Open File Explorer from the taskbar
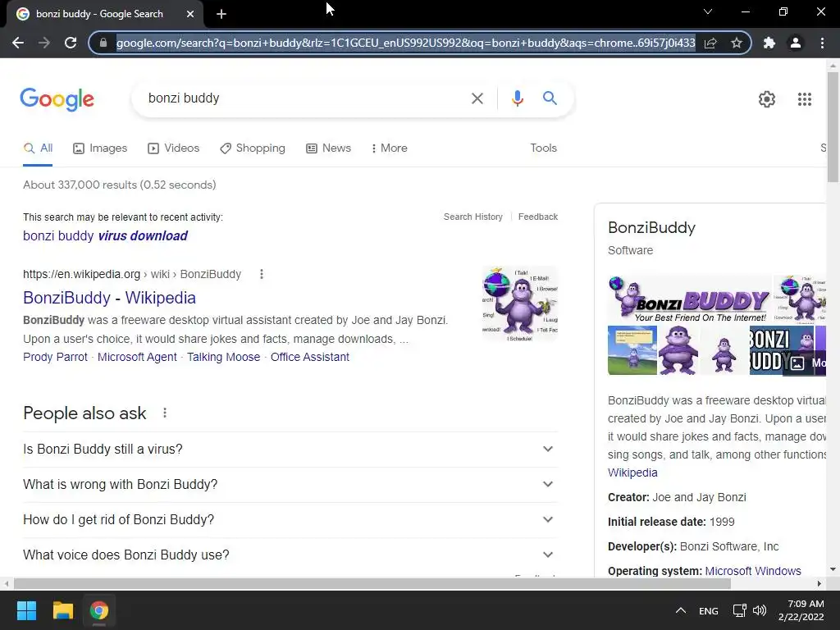The image size is (840, 630). coord(62,610)
